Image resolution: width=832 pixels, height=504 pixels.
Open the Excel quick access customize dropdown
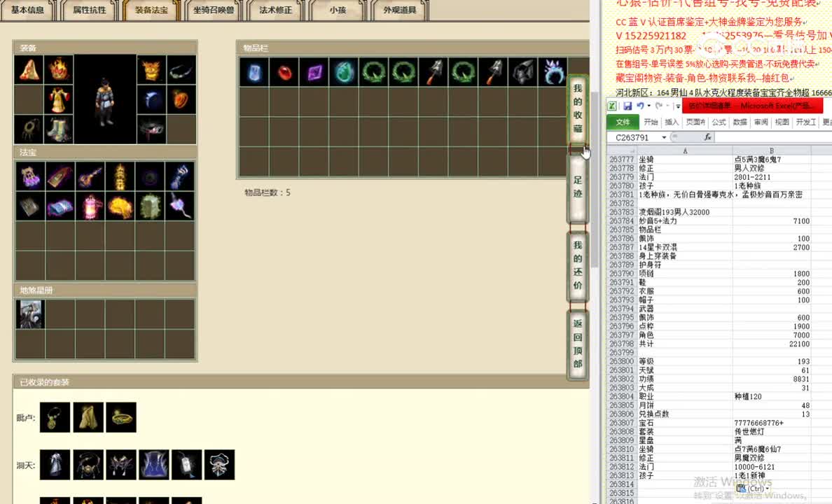click(x=678, y=106)
